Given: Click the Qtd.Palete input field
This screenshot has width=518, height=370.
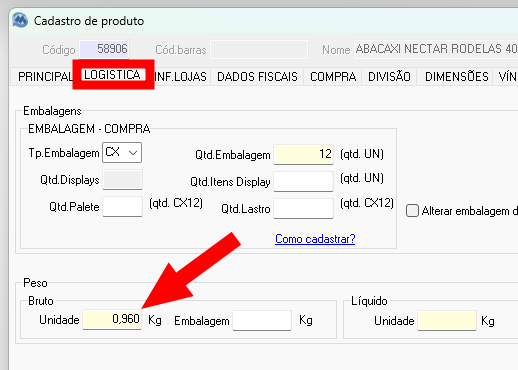Looking at the screenshot, I should coord(122,206).
